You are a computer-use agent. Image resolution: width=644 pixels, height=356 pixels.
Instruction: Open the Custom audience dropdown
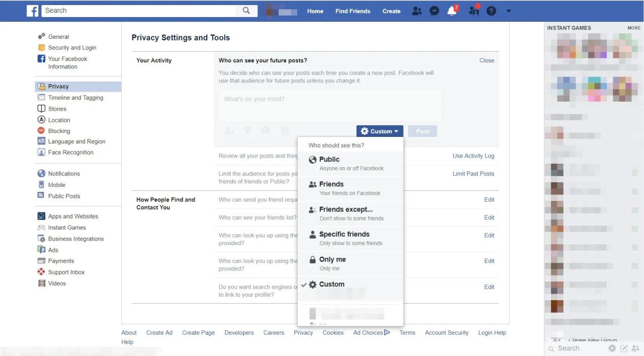tap(379, 131)
